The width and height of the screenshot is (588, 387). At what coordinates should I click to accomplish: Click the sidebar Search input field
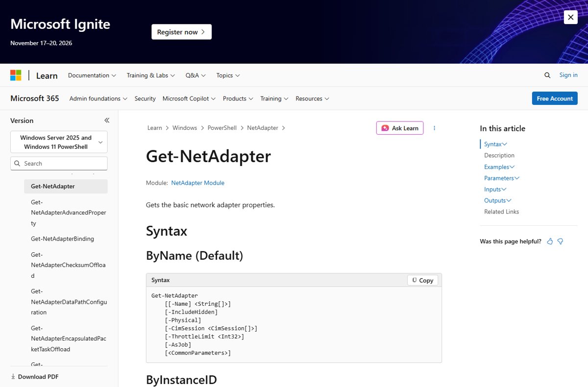59,164
